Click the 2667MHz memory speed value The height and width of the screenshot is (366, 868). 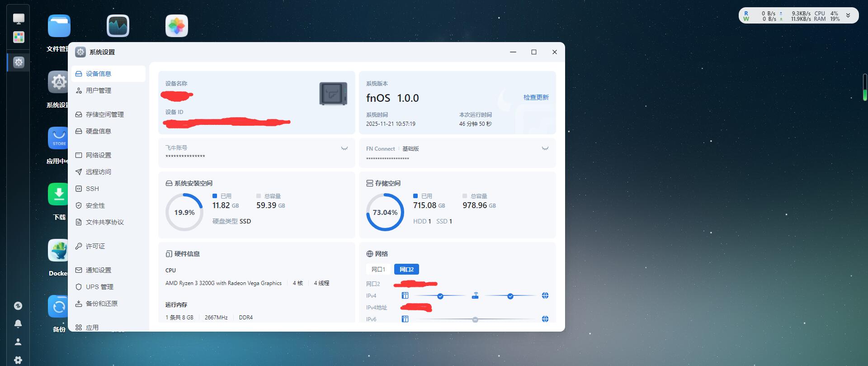point(216,318)
